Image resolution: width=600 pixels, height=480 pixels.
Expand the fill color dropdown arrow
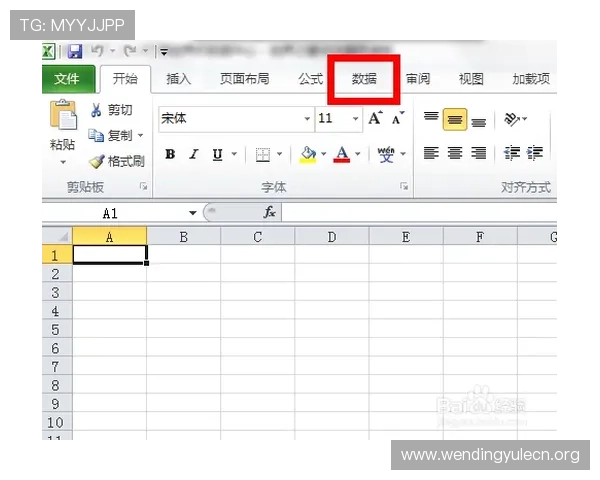(x=324, y=154)
